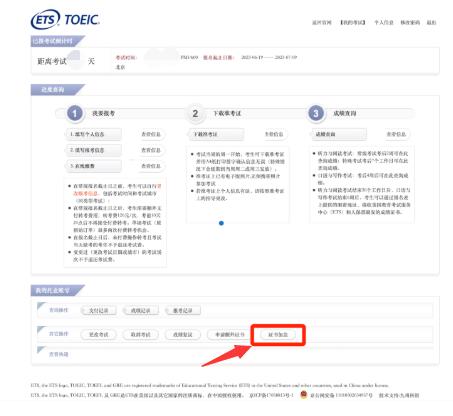Click the 取消考试 button

click(141, 334)
